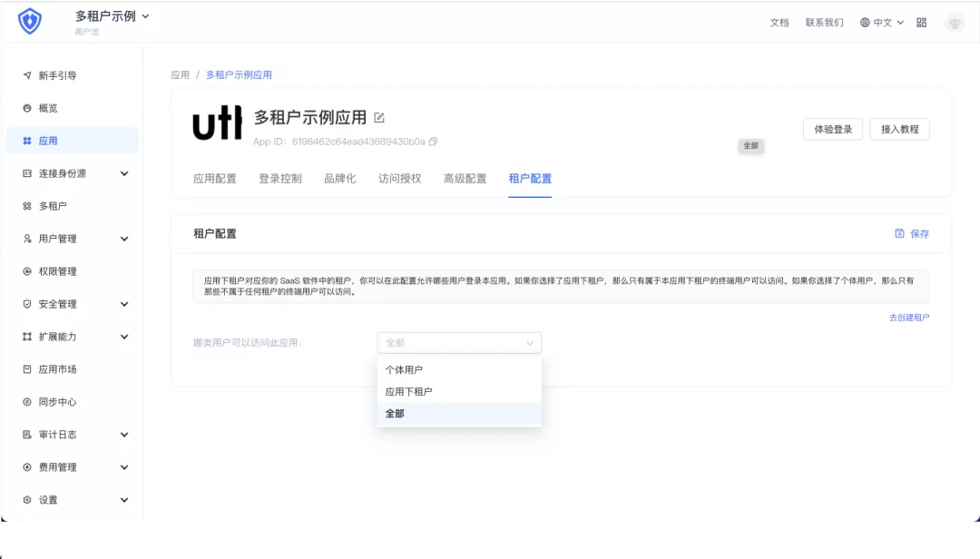Click the globe language icon
980x559 pixels.
865,23
